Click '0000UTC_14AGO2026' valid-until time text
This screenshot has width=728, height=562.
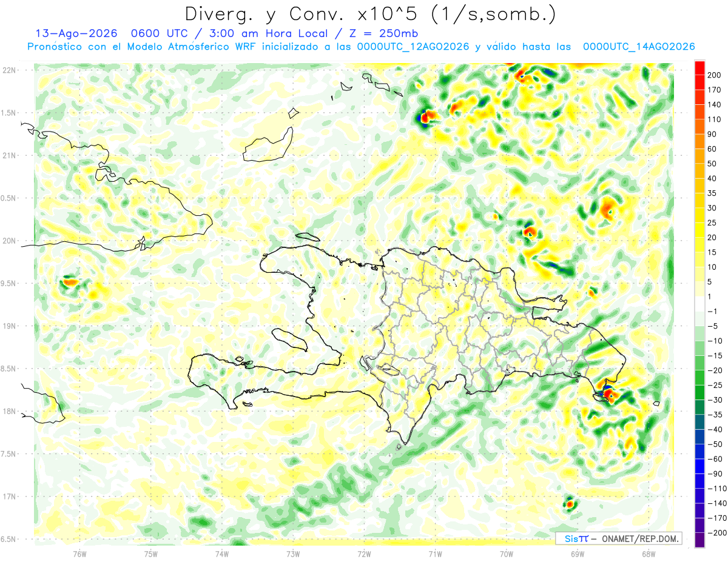638,47
